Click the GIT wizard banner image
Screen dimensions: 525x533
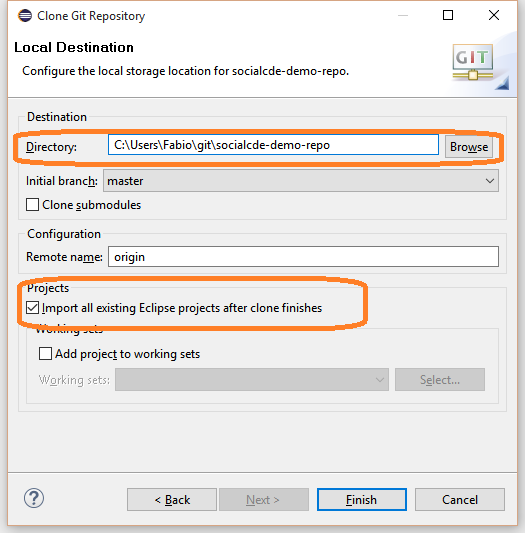pos(473,62)
